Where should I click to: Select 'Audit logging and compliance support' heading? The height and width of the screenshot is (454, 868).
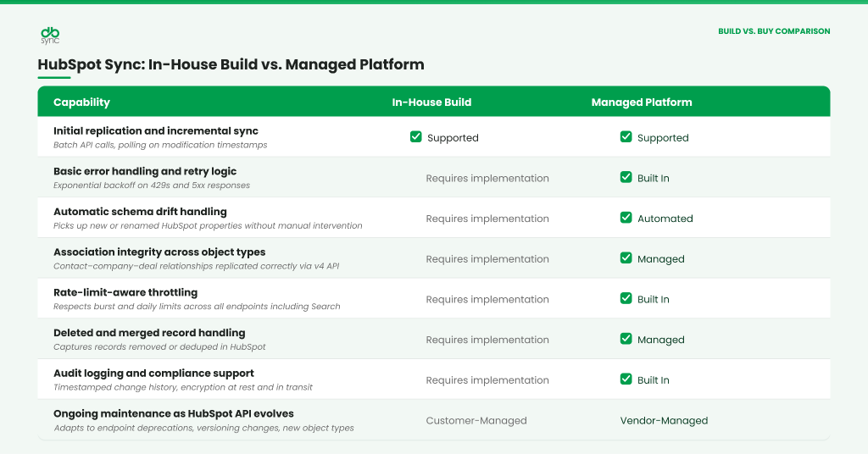coord(154,374)
